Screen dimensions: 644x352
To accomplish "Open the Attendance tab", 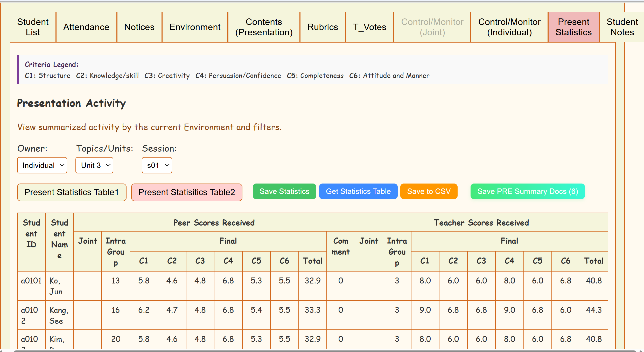I will 86,27.
